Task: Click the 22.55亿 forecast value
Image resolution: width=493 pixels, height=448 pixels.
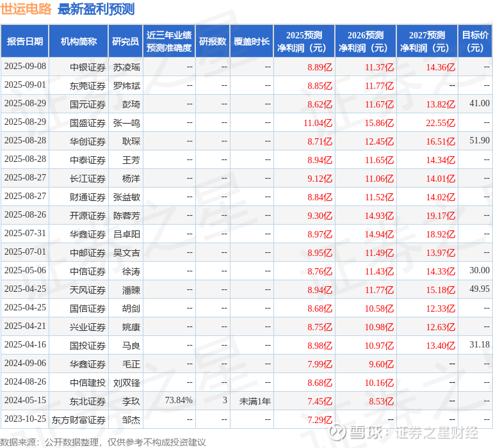Action: pyautogui.click(x=440, y=123)
